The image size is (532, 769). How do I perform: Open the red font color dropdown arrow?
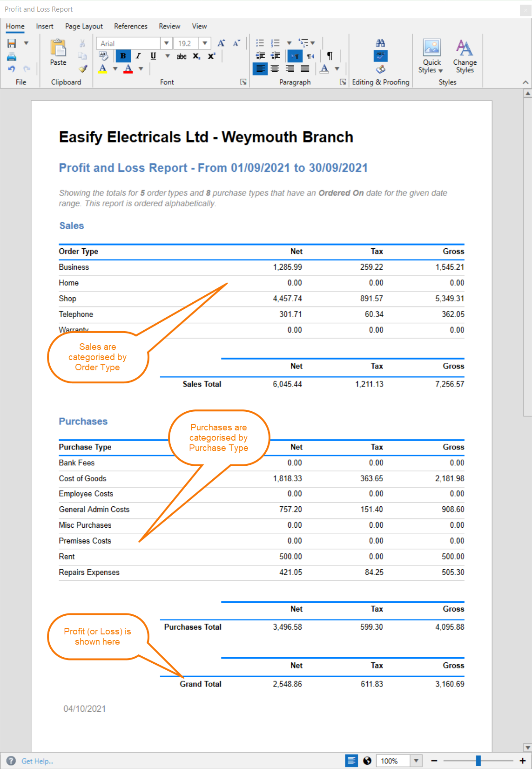141,69
